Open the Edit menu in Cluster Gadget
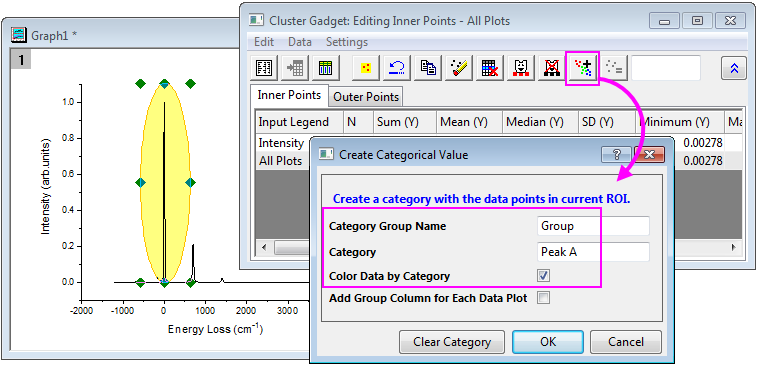The width and height of the screenshot is (758, 365). [x=264, y=42]
